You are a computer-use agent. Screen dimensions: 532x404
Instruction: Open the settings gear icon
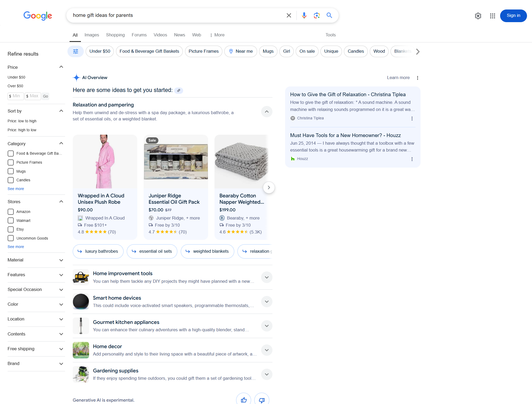[x=478, y=16]
